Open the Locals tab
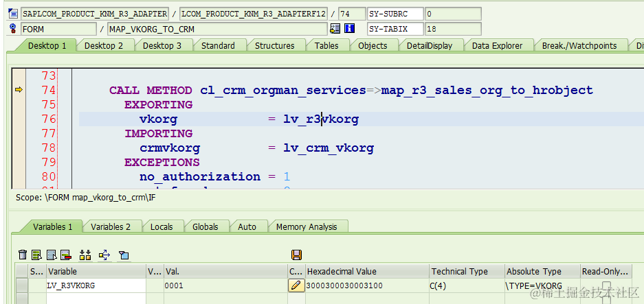The height and width of the screenshot is (304, 644). (162, 226)
